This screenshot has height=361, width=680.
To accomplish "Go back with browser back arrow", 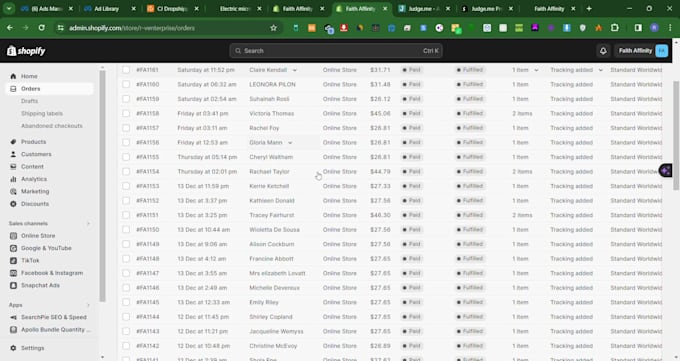I will click(x=10, y=28).
